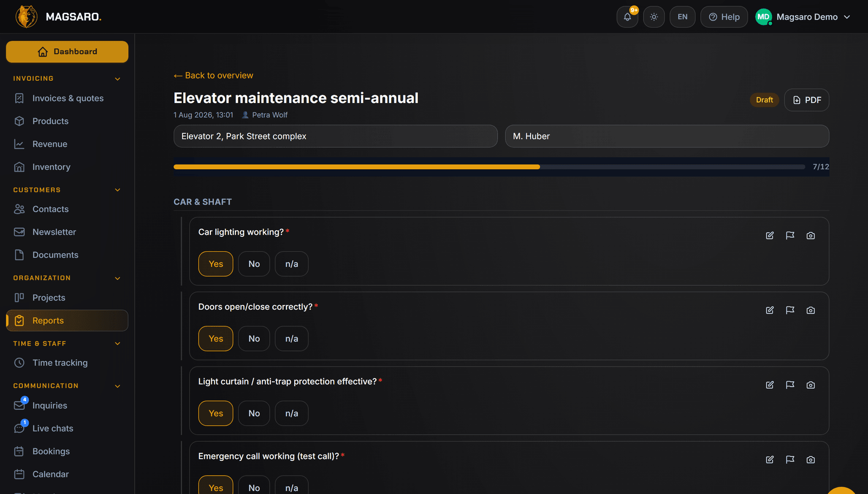Open Contacts in sidebar
The width and height of the screenshot is (868, 494).
click(x=67, y=209)
